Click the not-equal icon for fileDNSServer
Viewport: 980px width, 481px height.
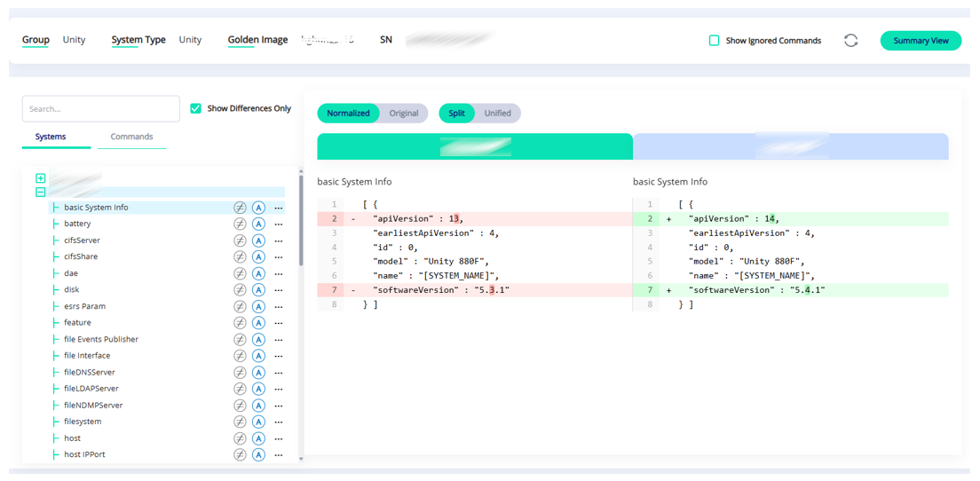pos(240,373)
